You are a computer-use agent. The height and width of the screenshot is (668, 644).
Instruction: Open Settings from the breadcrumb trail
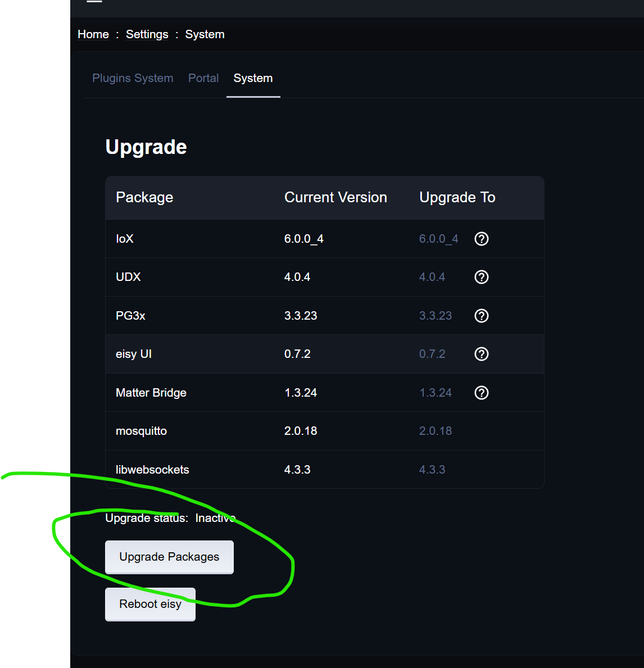pos(147,34)
